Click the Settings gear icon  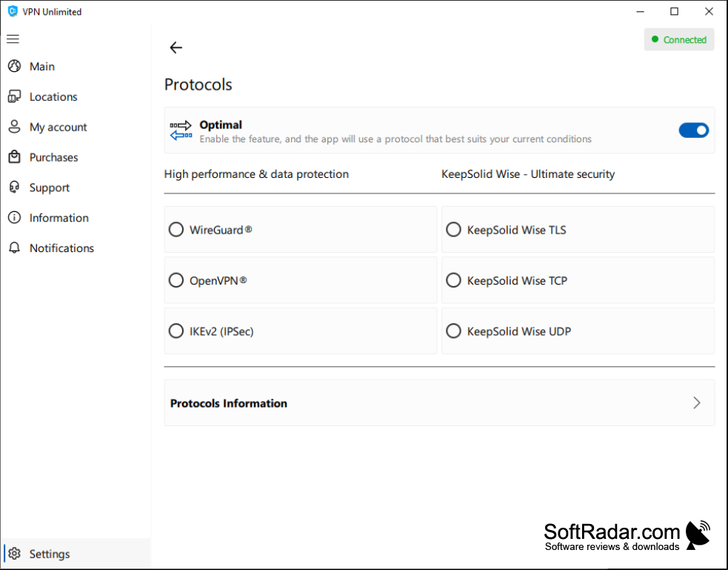pyautogui.click(x=14, y=553)
